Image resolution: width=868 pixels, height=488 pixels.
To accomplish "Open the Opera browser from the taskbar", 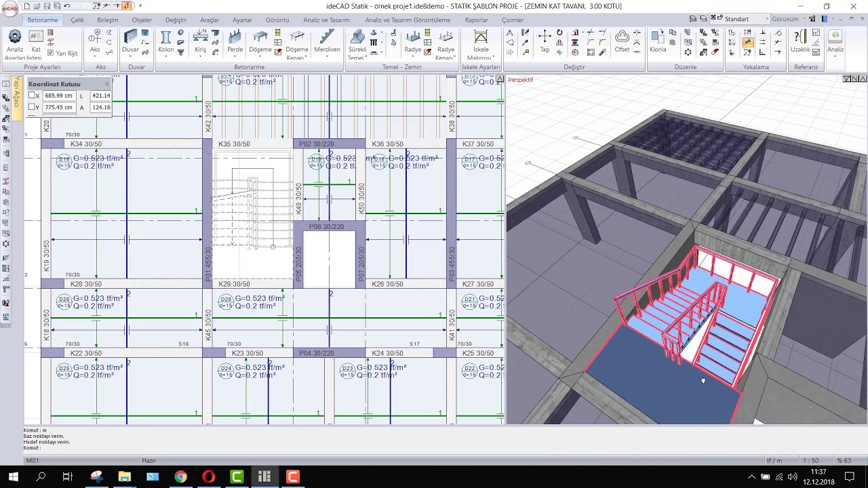I will [209, 476].
